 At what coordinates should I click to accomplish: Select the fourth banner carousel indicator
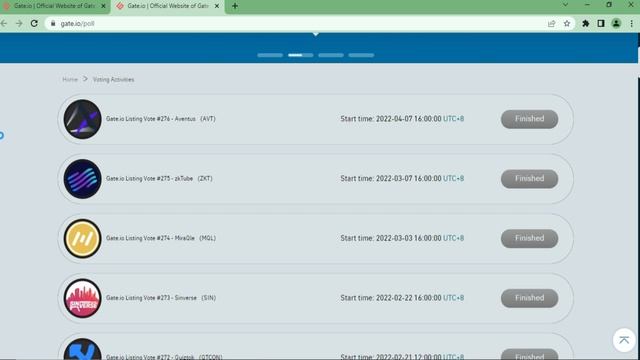pyautogui.click(x=361, y=55)
